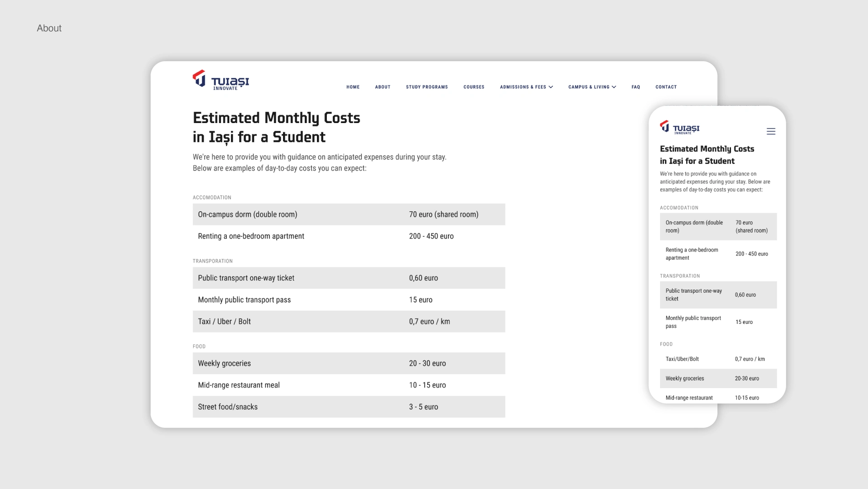868x489 pixels.
Task: Open the Study Programs nav item
Action: [426, 87]
